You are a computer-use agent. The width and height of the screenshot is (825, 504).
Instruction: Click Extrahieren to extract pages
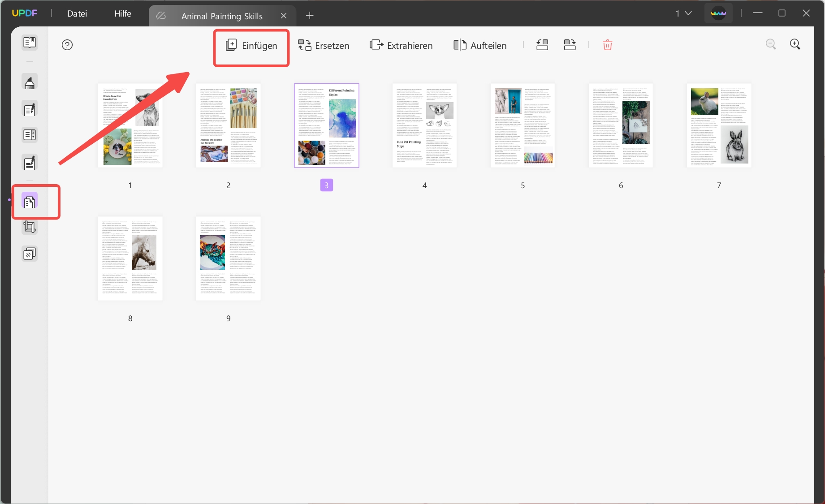401,46
